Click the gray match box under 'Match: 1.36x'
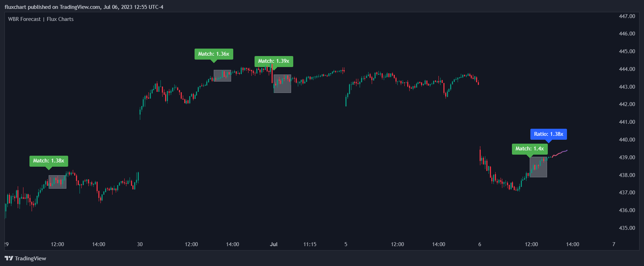This screenshot has height=266, width=644. click(x=222, y=76)
